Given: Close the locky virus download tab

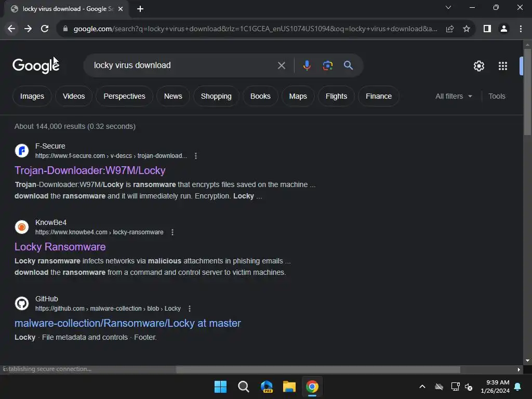Looking at the screenshot, I should pyautogui.click(x=121, y=9).
